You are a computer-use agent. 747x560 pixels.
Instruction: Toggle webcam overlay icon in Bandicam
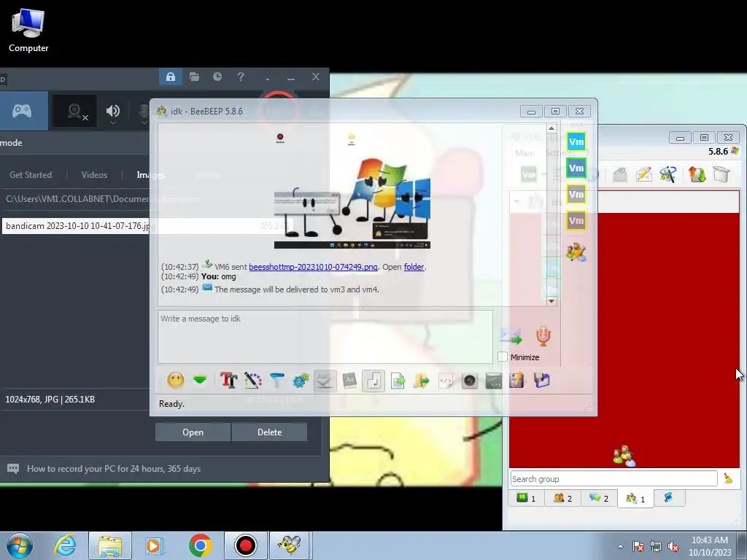(x=74, y=112)
